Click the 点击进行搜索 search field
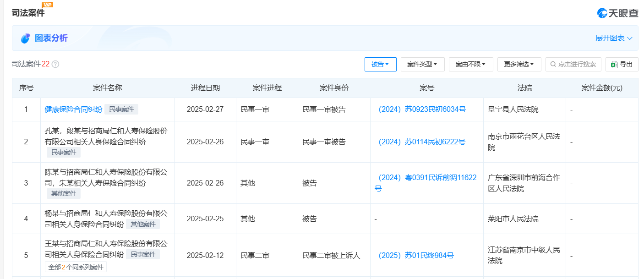 (x=573, y=64)
